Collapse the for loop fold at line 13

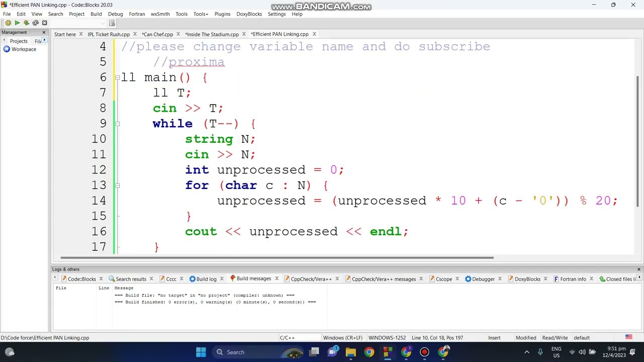pos(117,186)
